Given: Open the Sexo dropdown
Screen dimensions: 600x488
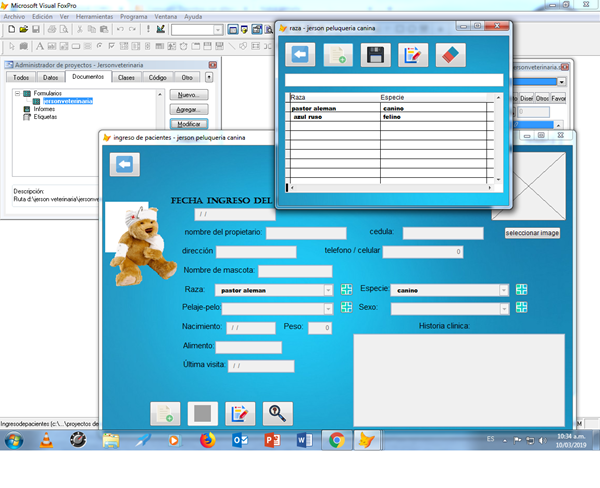Looking at the screenshot, I should click(504, 308).
